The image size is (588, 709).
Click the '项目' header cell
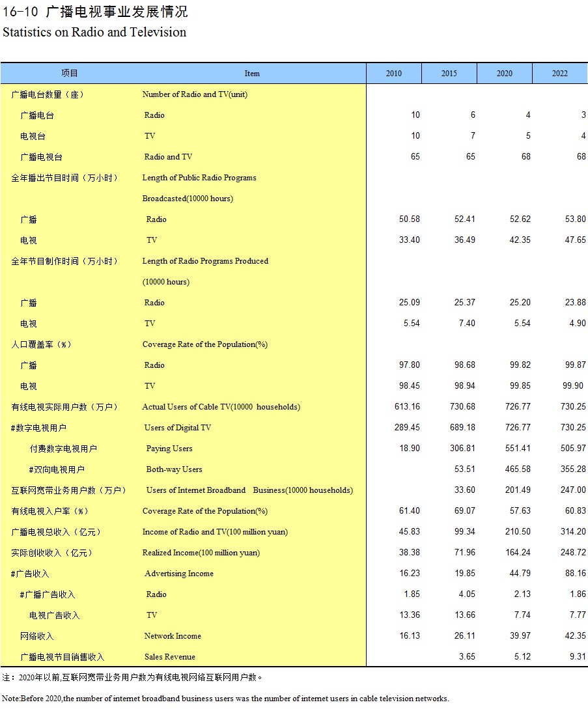70,74
